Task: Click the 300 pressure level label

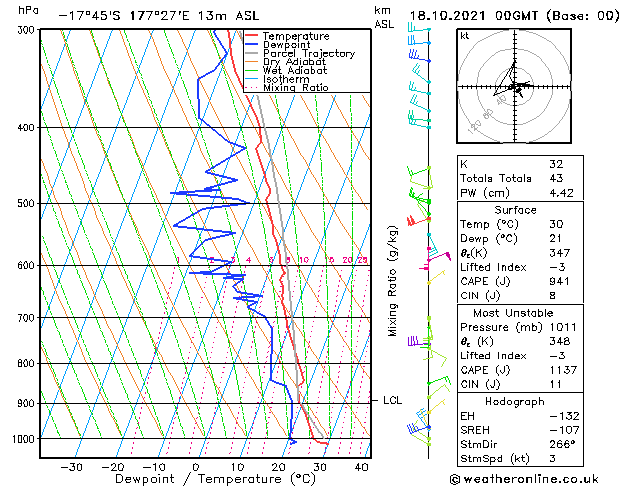Action: click(28, 30)
